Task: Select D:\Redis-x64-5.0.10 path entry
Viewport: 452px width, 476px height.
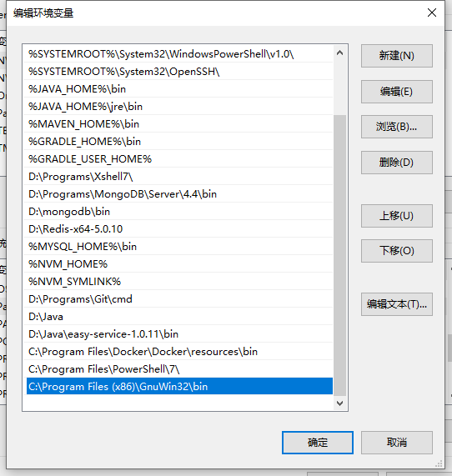Action: (x=178, y=229)
